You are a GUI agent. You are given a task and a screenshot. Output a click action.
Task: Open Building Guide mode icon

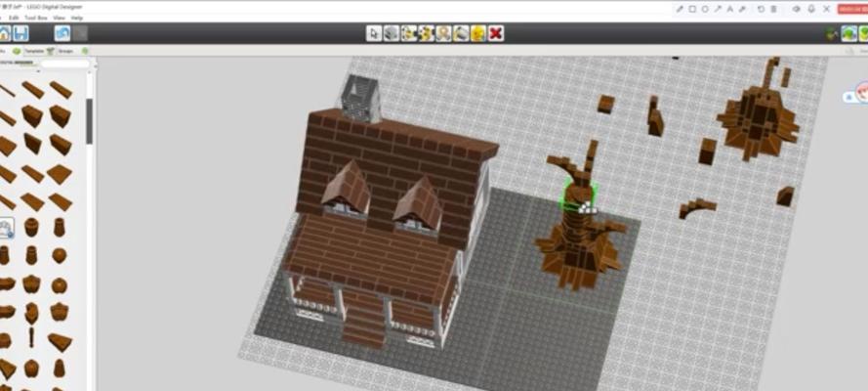(863, 34)
